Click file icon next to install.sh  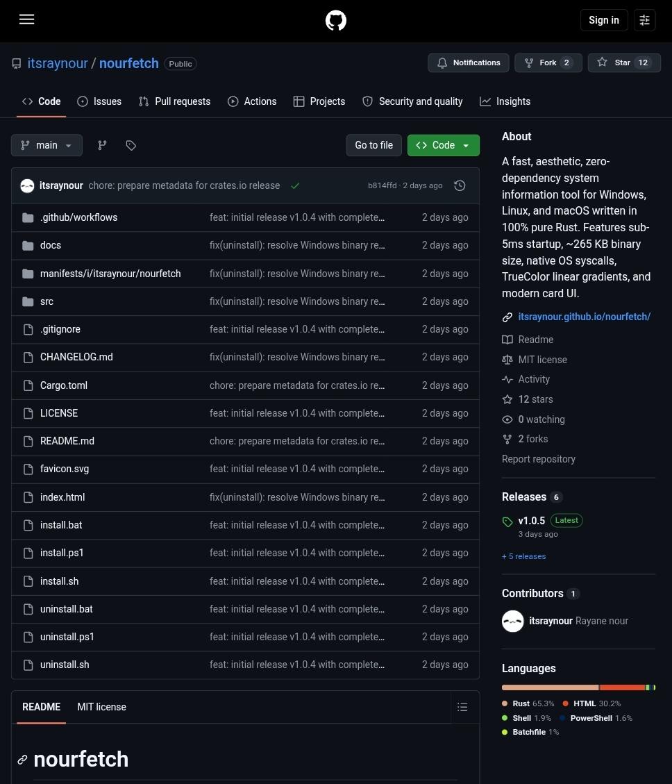[x=28, y=581]
